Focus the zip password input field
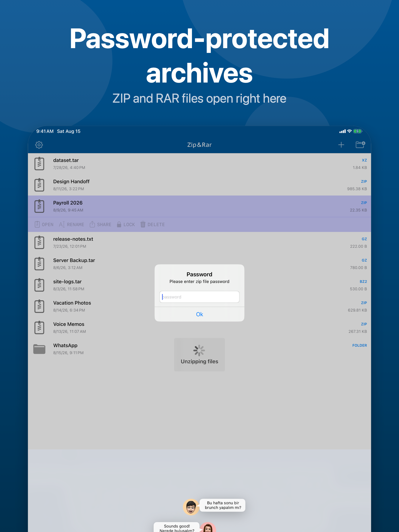Screen dimensions: 399x532 point(199,297)
